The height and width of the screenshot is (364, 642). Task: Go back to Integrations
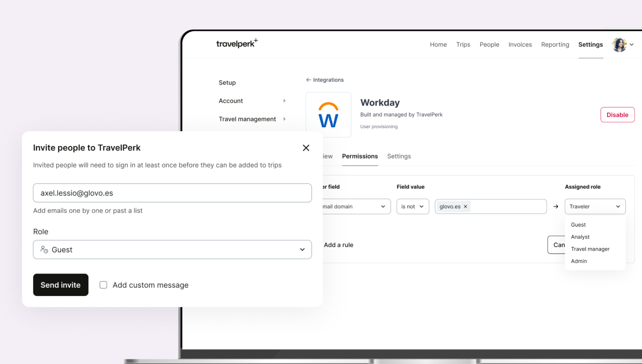pos(325,80)
